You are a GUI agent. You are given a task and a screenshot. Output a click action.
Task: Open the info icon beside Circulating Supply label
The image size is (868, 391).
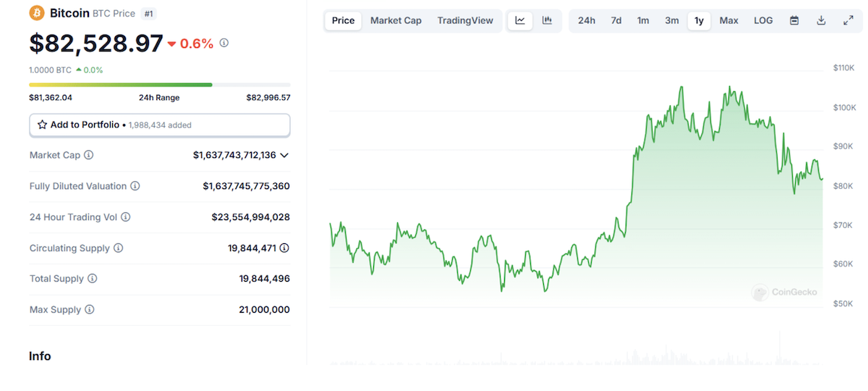119,248
